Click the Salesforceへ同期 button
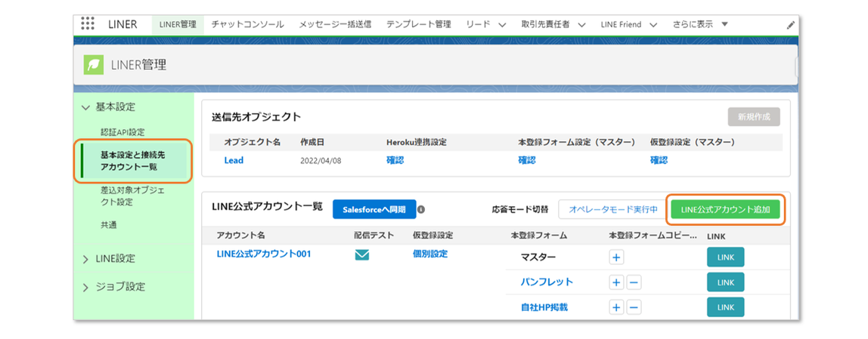Screen dimensions: 868x339 point(374,210)
